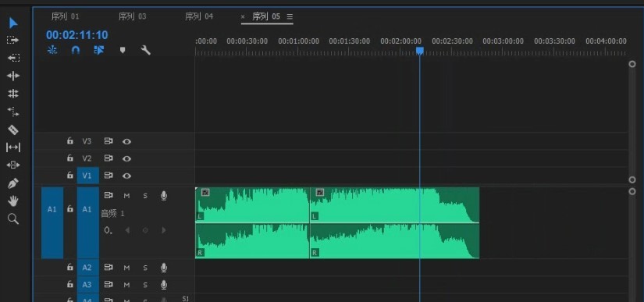Select the Track Select Forward tool
Image resolution: width=644 pixels, height=302 pixels.
coord(13,40)
